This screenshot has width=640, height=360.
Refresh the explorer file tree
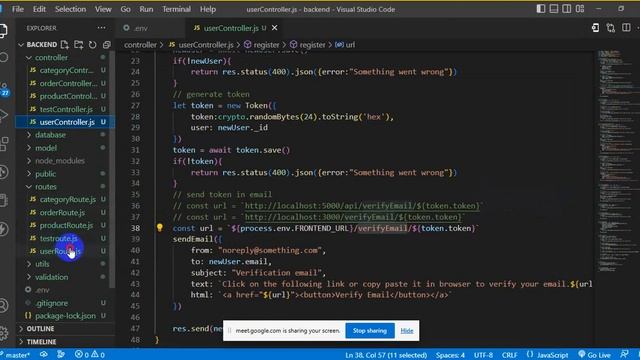click(x=93, y=44)
